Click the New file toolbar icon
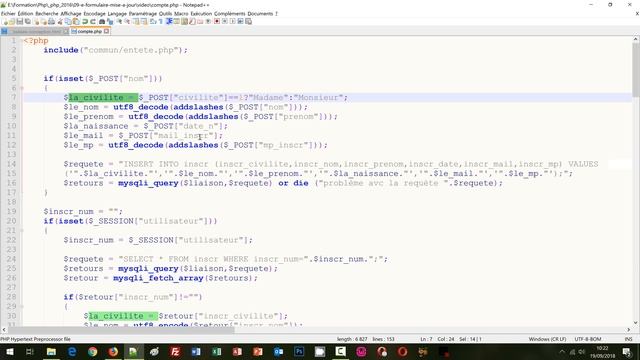The width and height of the screenshot is (640, 360). point(5,21)
